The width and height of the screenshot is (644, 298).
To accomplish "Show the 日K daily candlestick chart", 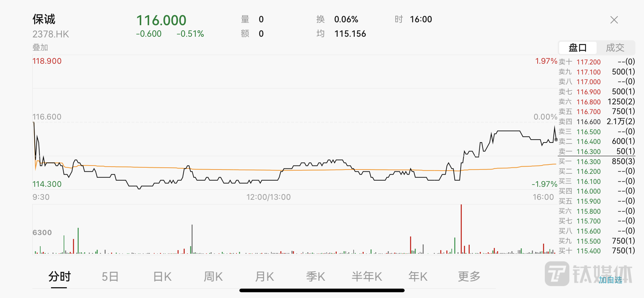I will (162, 276).
